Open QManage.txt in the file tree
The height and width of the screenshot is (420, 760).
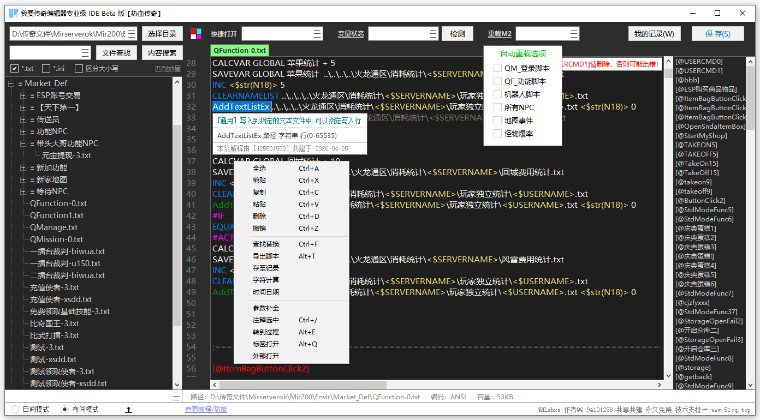53,227
